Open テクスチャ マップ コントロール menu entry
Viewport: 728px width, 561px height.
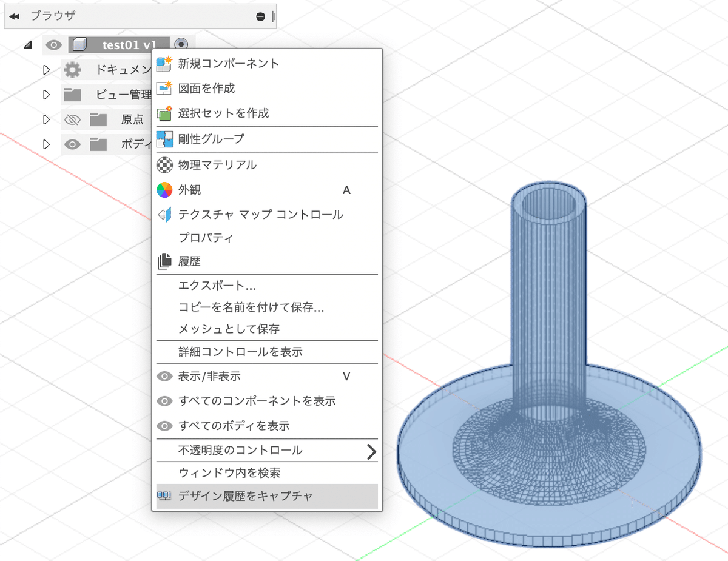pyautogui.click(x=267, y=215)
